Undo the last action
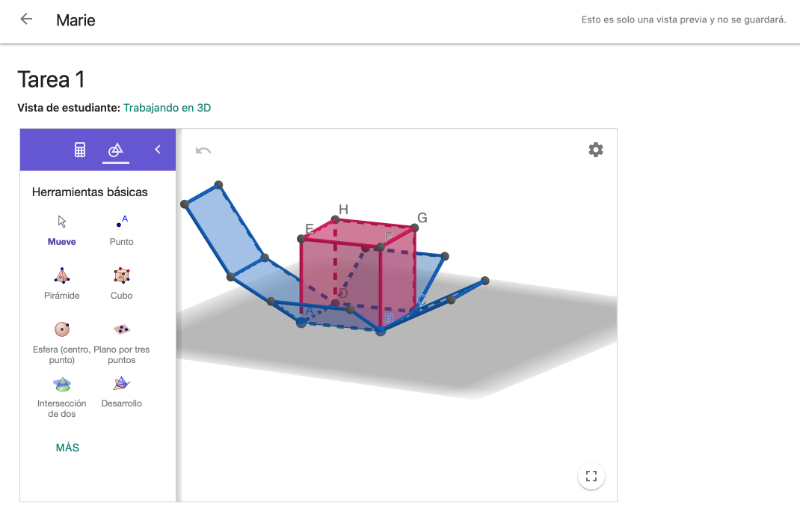Image resolution: width=800 pixels, height=509 pixels. 203,150
